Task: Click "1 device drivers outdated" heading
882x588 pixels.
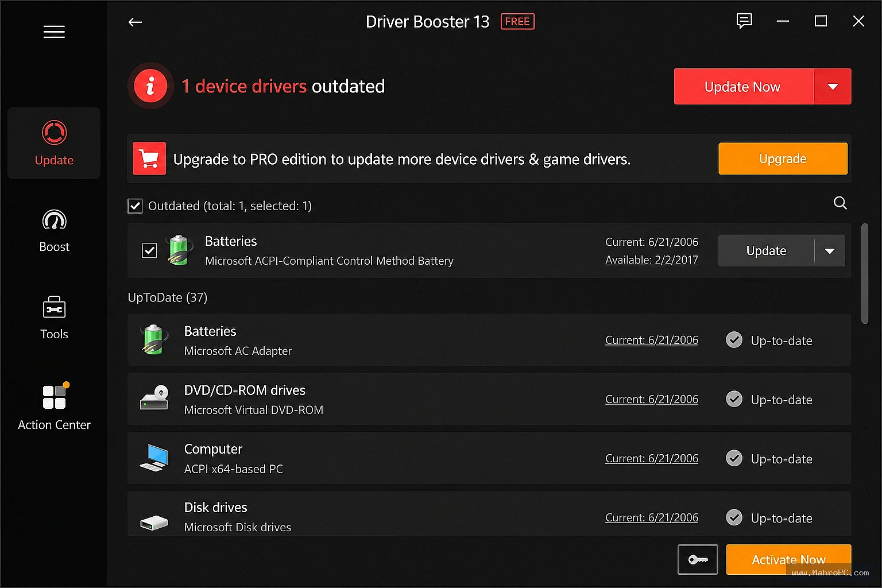Action: tap(283, 86)
